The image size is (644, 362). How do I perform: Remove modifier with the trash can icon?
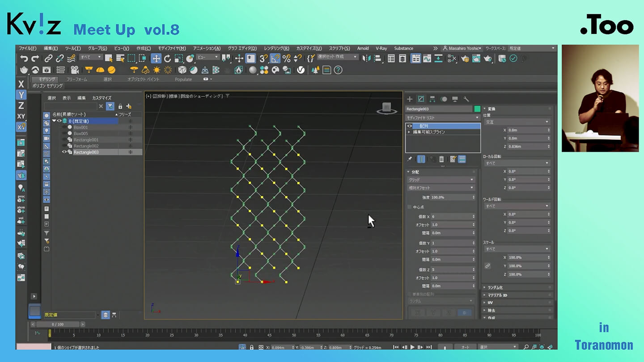441,159
